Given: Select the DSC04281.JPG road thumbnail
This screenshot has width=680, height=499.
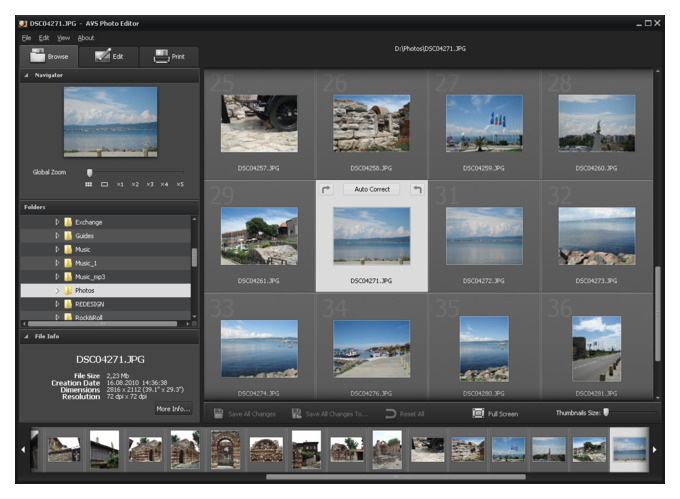Looking at the screenshot, I should pyautogui.click(x=597, y=349).
